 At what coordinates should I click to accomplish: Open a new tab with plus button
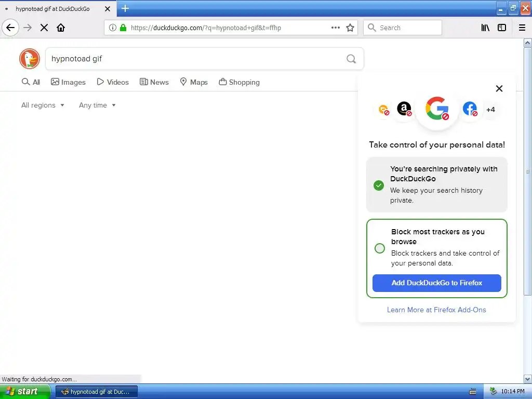(x=125, y=8)
